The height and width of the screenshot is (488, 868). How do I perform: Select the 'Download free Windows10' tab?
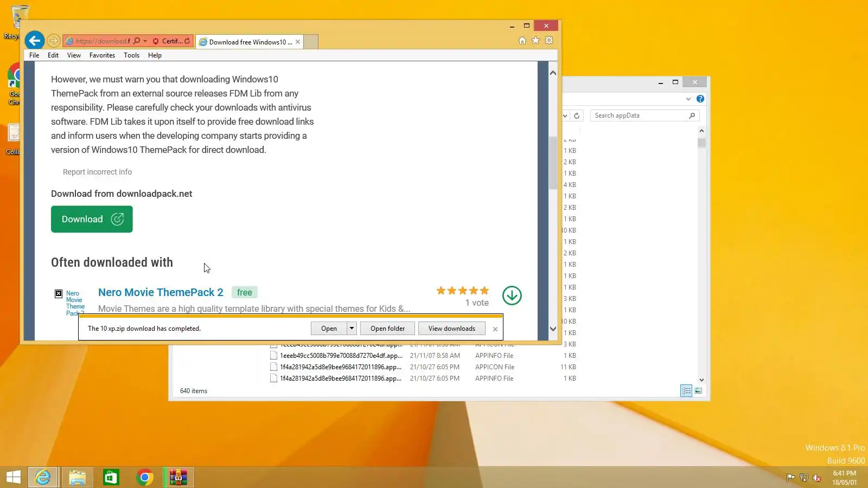(x=250, y=42)
